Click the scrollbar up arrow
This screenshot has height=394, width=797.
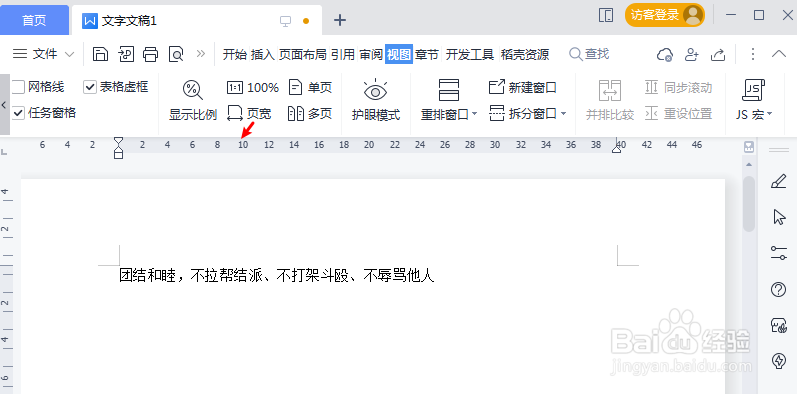(x=749, y=165)
